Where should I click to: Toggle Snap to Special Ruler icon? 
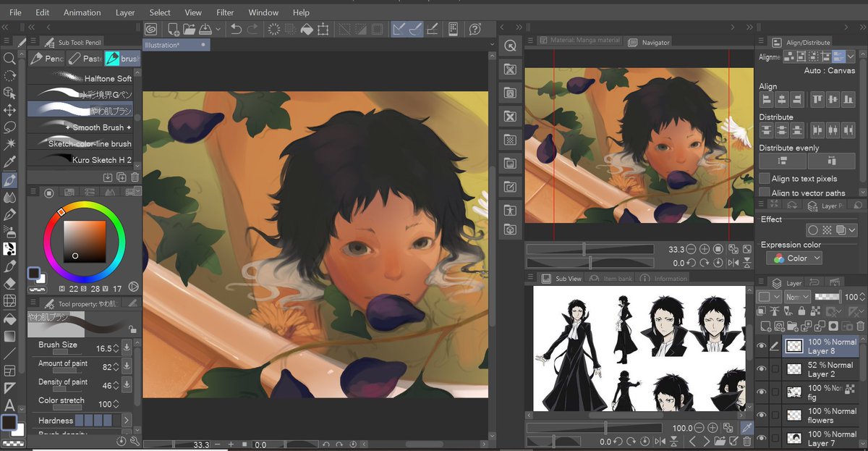pyautogui.click(x=415, y=29)
